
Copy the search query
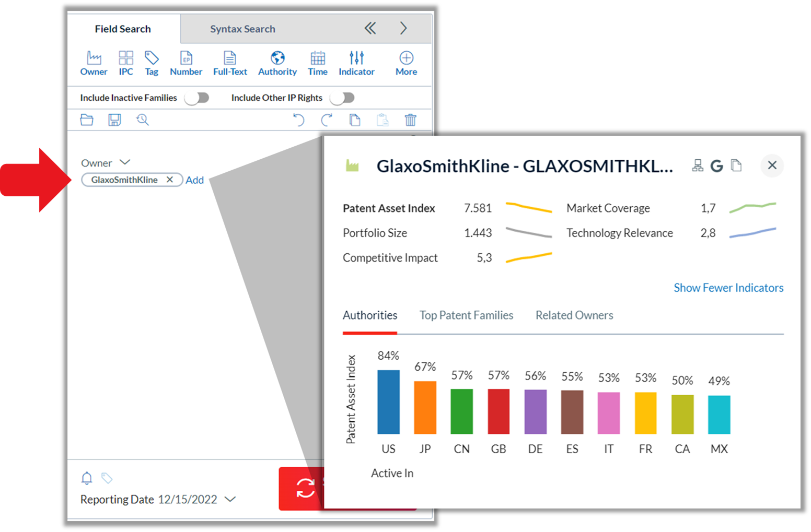(355, 120)
